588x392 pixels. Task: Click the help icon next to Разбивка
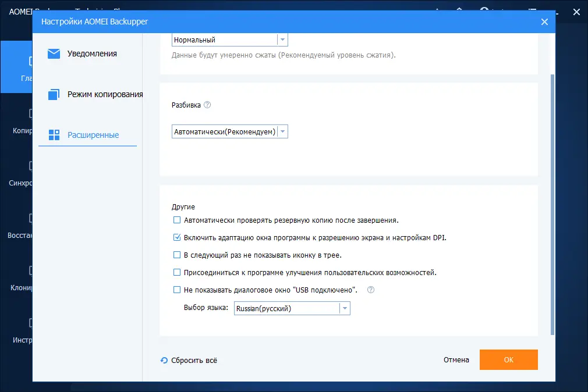207,105
